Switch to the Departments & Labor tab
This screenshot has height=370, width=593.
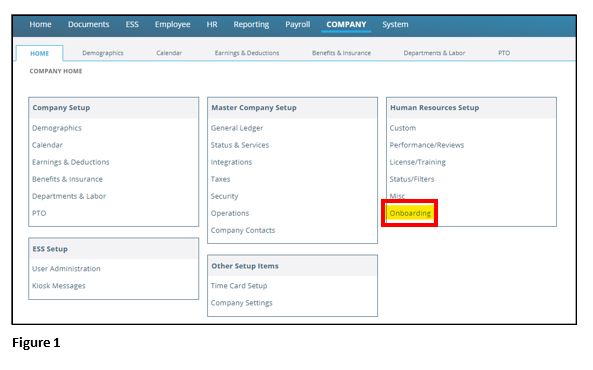point(434,53)
